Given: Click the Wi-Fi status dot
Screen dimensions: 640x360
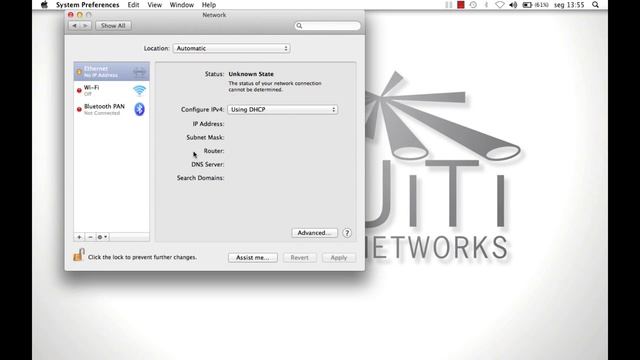Looking at the screenshot, I should (x=79, y=91).
